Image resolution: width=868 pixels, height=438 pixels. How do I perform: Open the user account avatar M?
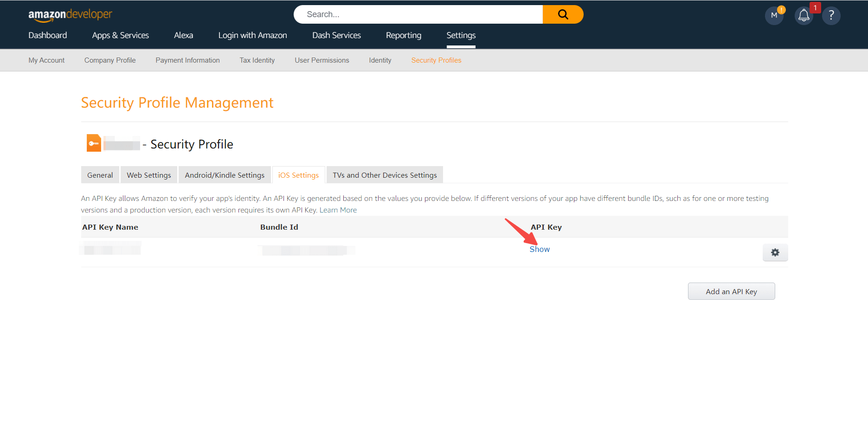774,16
